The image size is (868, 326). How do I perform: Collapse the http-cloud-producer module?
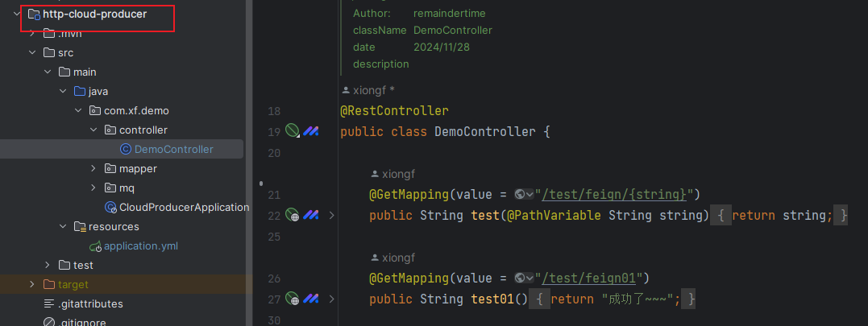[17, 14]
